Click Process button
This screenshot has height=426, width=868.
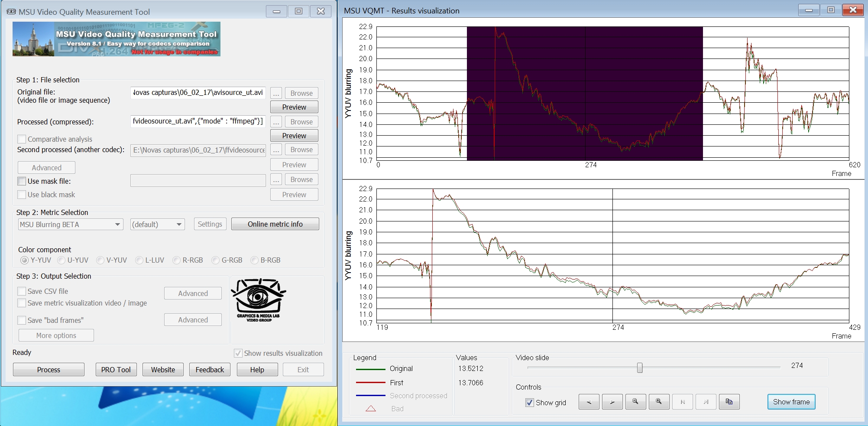[49, 370]
